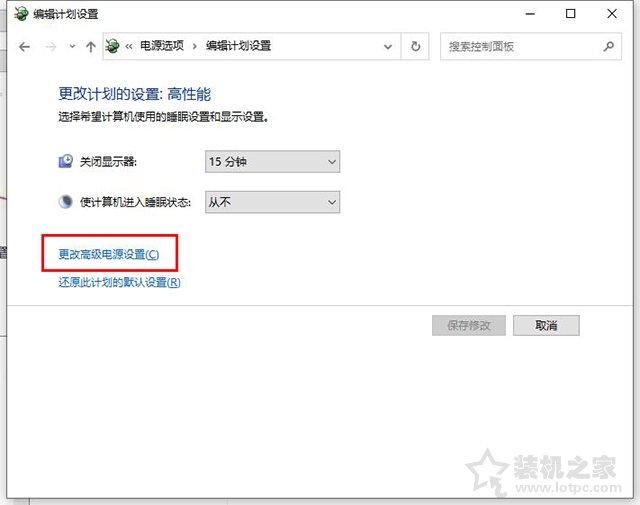The height and width of the screenshot is (505, 640).
Task: Refresh the control panel page
Action: click(416, 47)
